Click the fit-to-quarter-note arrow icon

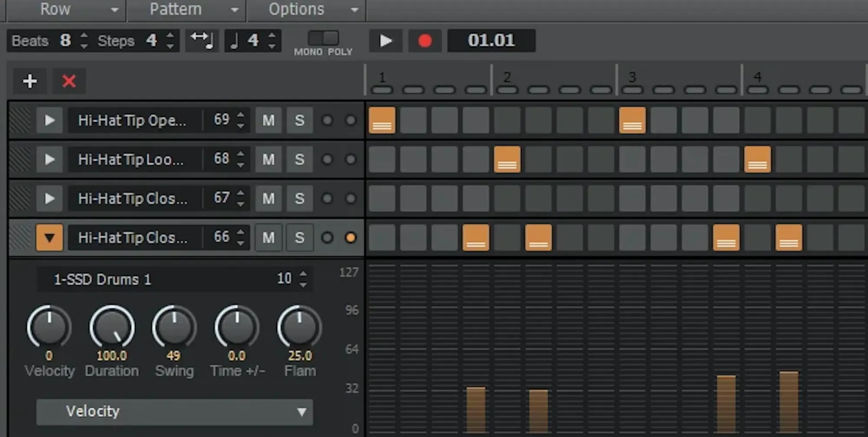[202, 41]
